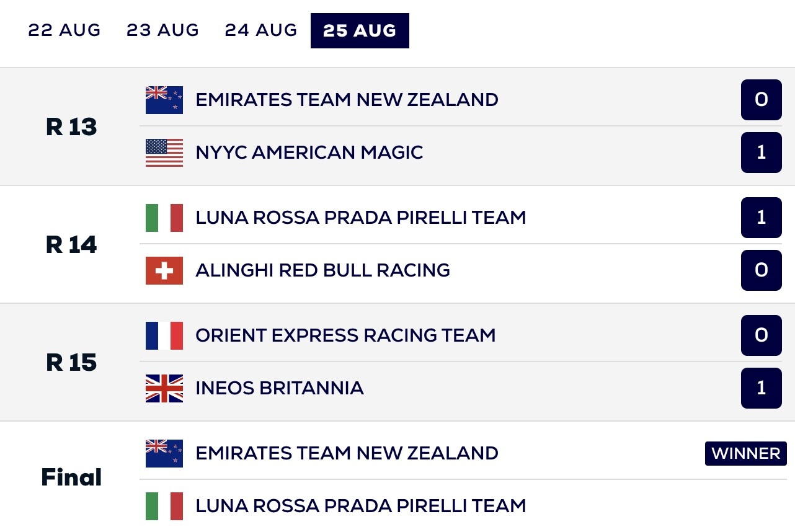Click Italy flag in R 14

(164, 218)
